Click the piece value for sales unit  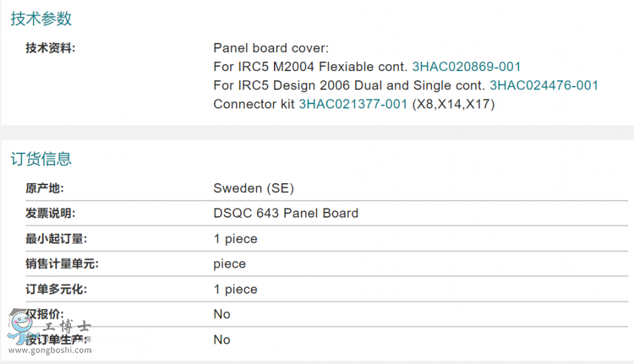[230, 264]
